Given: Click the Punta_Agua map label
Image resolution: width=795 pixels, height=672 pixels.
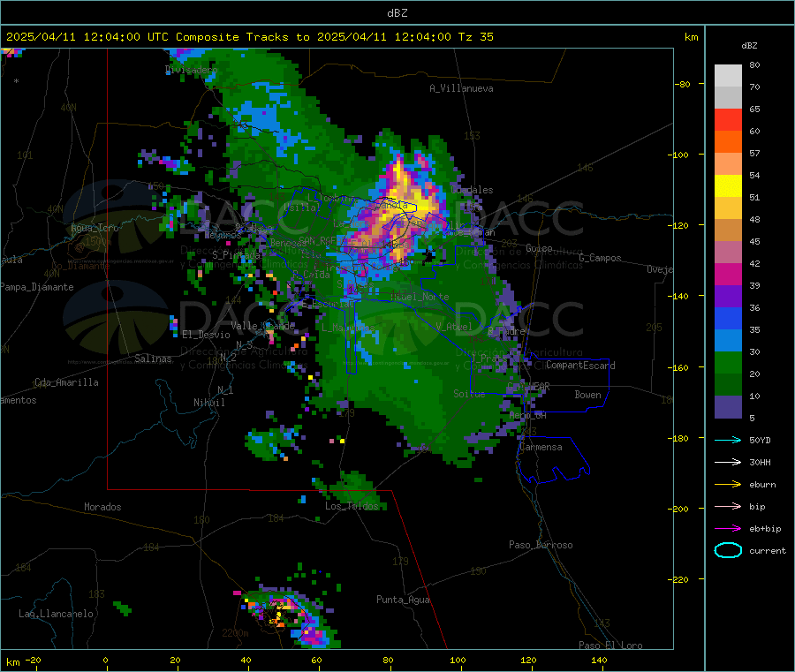Looking at the screenshot, I should [x=403, y=600].
